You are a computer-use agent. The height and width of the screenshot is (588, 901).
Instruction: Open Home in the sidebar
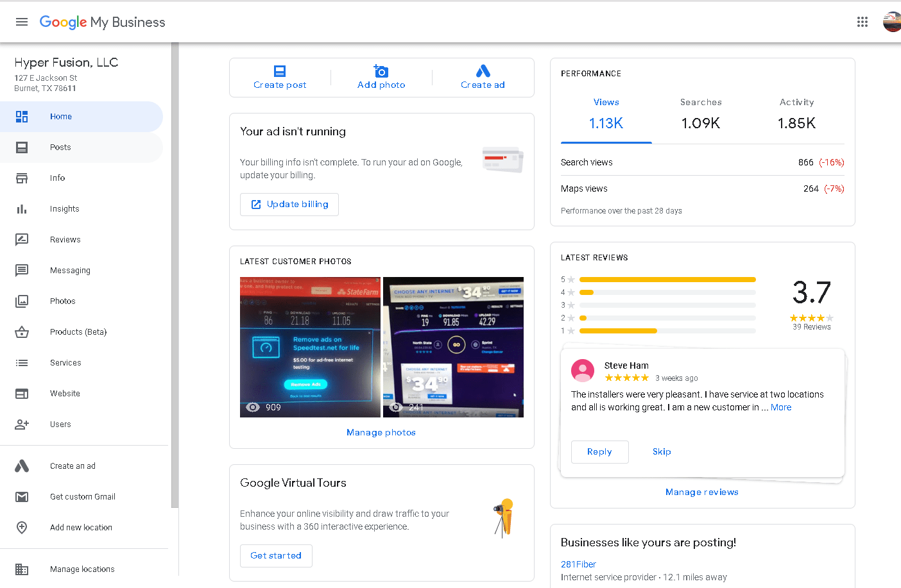pyautogui.click(x=82, y=117)
